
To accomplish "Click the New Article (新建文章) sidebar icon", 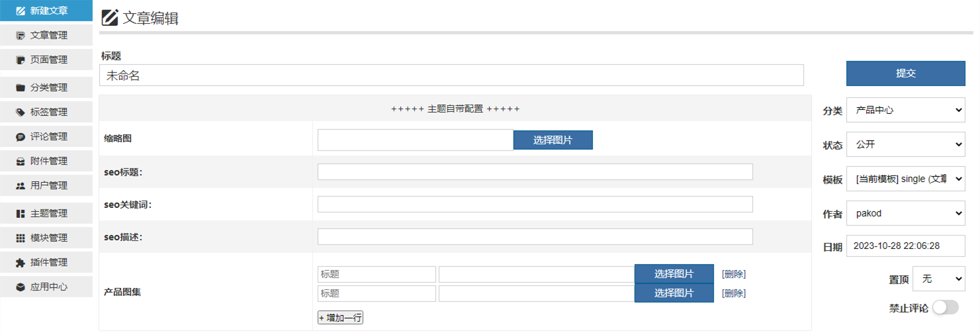I will (x=21, y=11).
